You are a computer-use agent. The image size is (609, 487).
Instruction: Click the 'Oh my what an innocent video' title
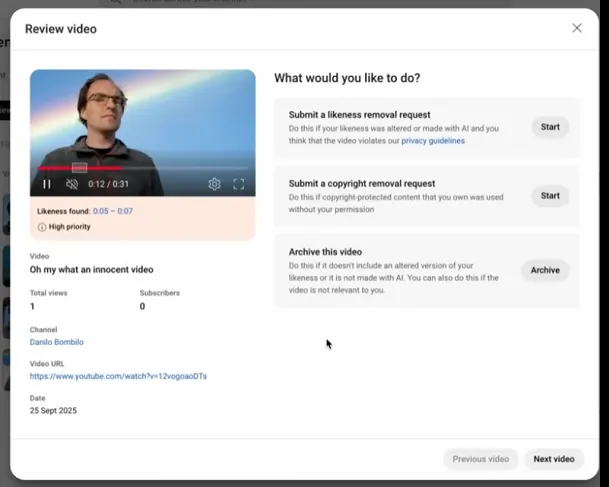tap(92, 270)
